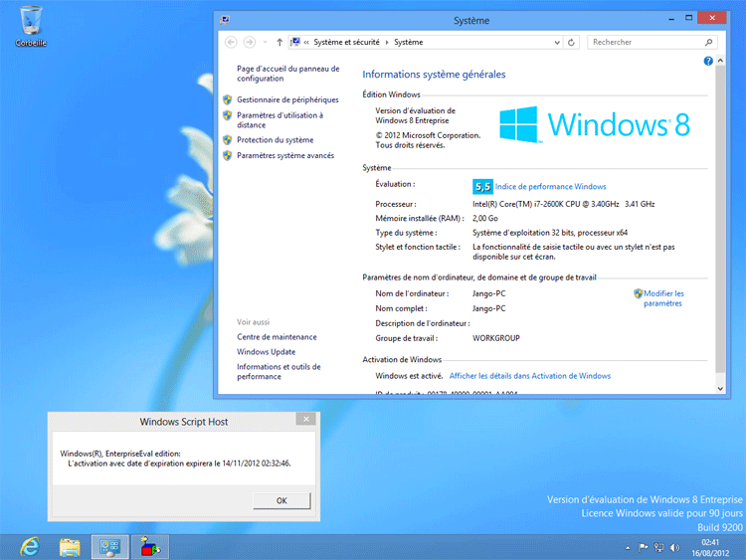Select the Windows est activé text
Image resolution: width=746 pixels, height=560 pixels.
[x=409, y=376]
